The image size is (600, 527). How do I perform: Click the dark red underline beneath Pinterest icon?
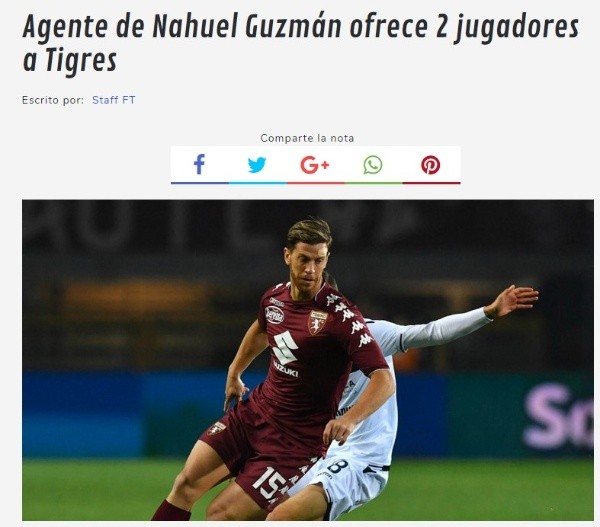(x=431, y=183)
